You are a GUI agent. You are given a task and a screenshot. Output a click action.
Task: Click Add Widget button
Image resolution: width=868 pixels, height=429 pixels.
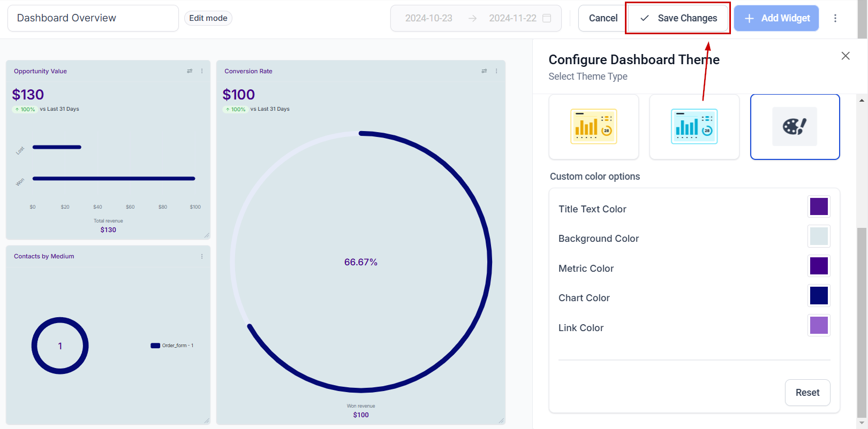776,18
